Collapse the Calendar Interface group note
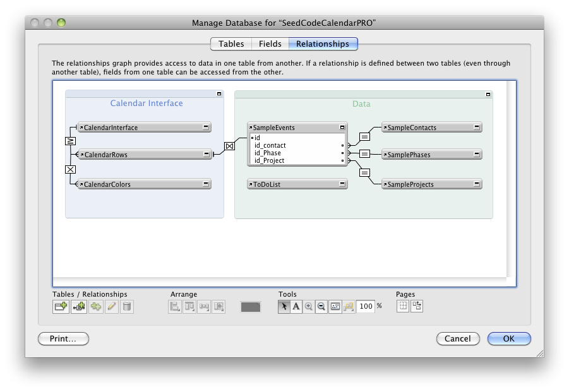 pos(219,94)
